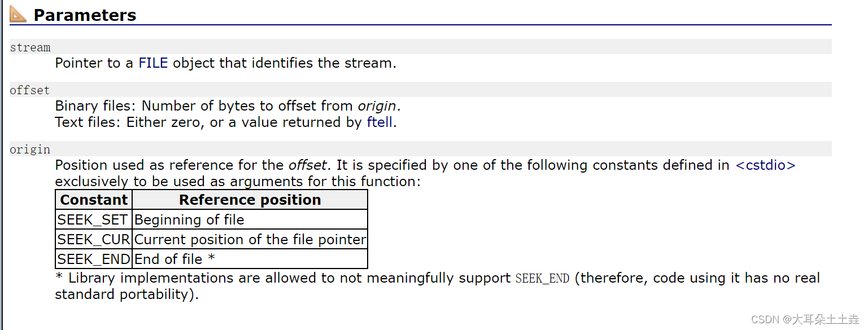Click the End of file * cell
This screenshot has height=330, width=868.
coord(250,259)
